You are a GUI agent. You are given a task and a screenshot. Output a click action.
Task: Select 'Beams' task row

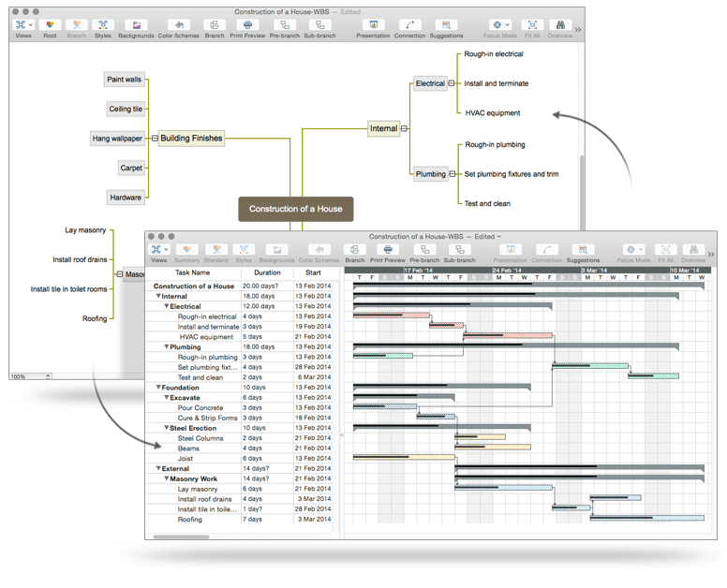[x=239, y=448]
